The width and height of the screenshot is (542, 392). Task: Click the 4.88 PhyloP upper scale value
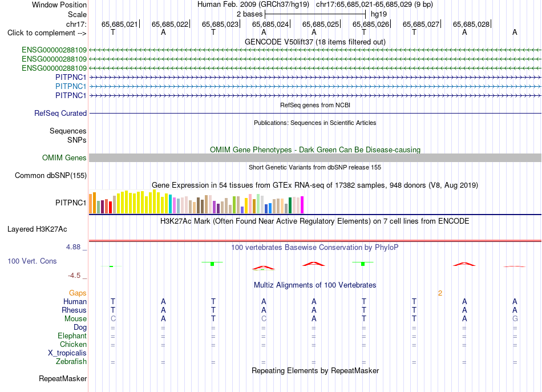(73, 247)
